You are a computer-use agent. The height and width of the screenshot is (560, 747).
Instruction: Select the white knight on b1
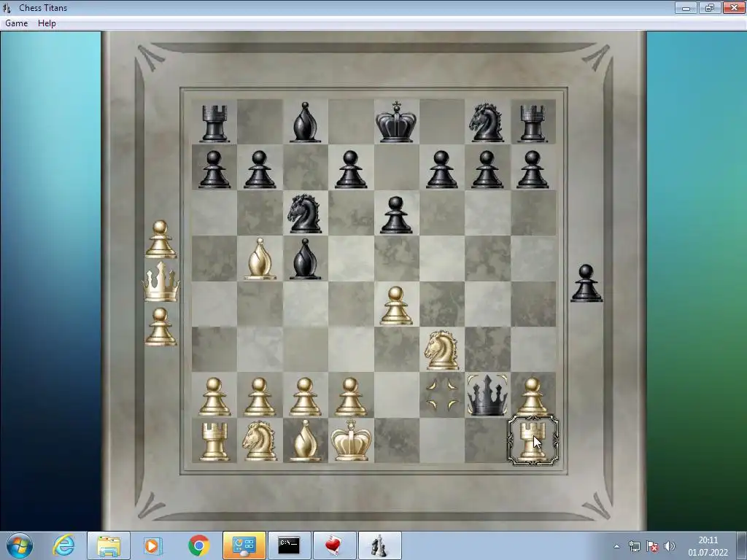click(260, 441)
